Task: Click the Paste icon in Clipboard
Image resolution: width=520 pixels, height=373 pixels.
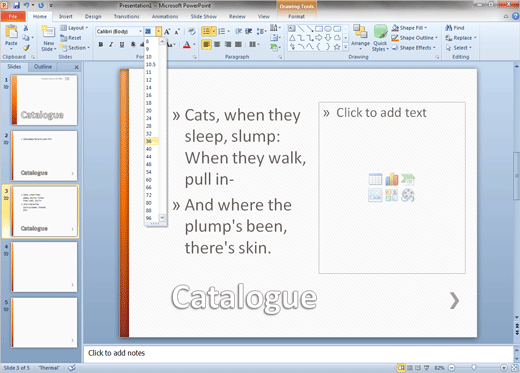Action: [11, 32]
